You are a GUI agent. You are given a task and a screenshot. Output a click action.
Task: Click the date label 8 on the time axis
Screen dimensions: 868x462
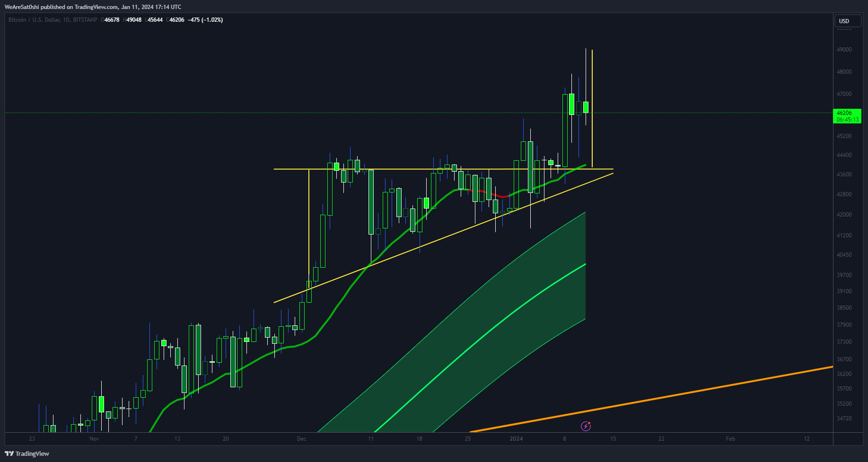click(564, 439)
